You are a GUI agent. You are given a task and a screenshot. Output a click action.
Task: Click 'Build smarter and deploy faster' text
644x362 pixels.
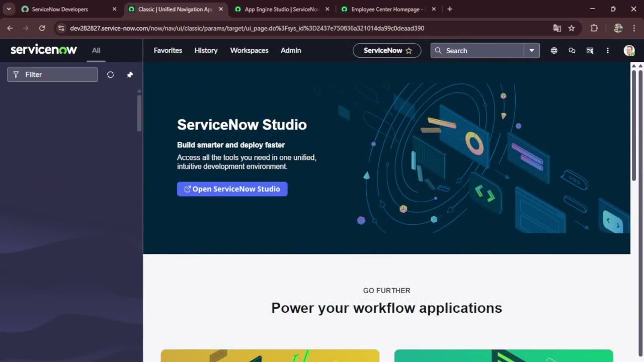(x=231, y=145)
